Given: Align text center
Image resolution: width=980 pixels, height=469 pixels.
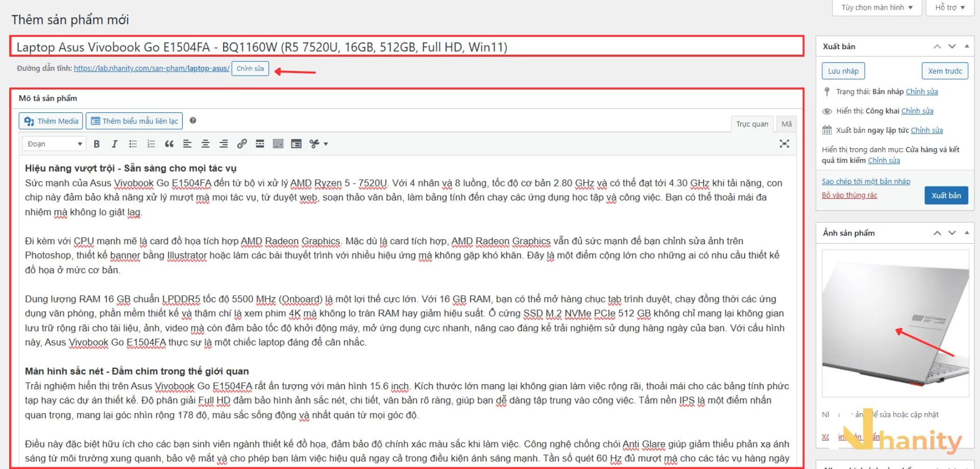Looking at the screenshot, I should coord(205,144).
